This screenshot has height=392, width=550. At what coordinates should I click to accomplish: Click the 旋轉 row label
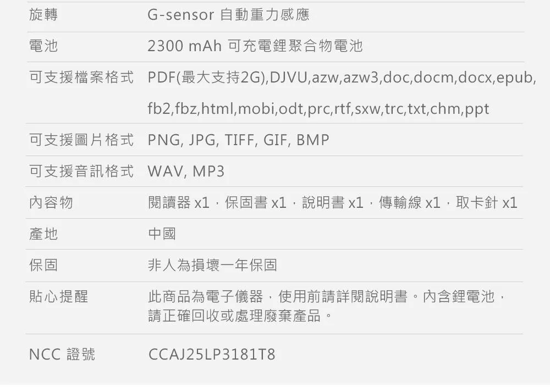(x=43, y=14)
